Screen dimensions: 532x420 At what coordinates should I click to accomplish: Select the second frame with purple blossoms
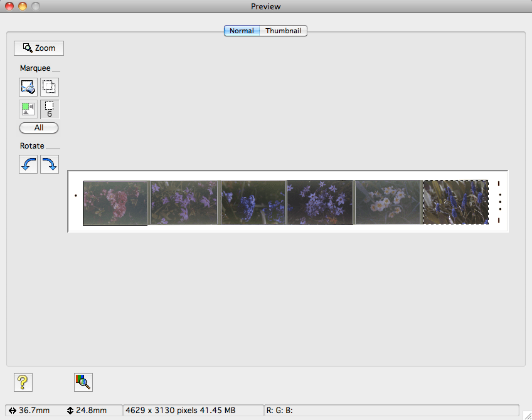coord(184,203)
